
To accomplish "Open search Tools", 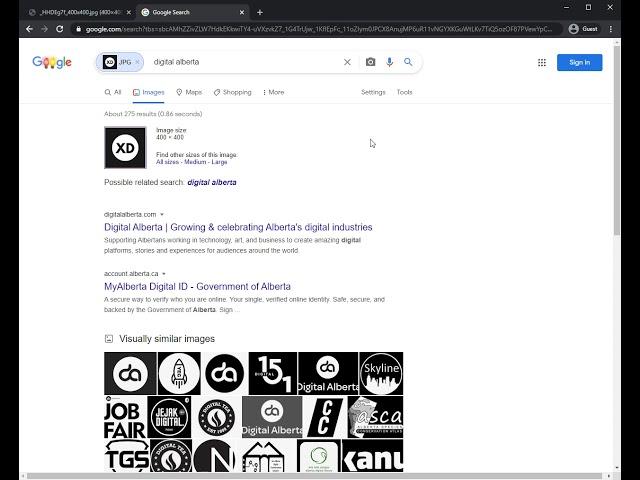I will [x=404, y=92].
